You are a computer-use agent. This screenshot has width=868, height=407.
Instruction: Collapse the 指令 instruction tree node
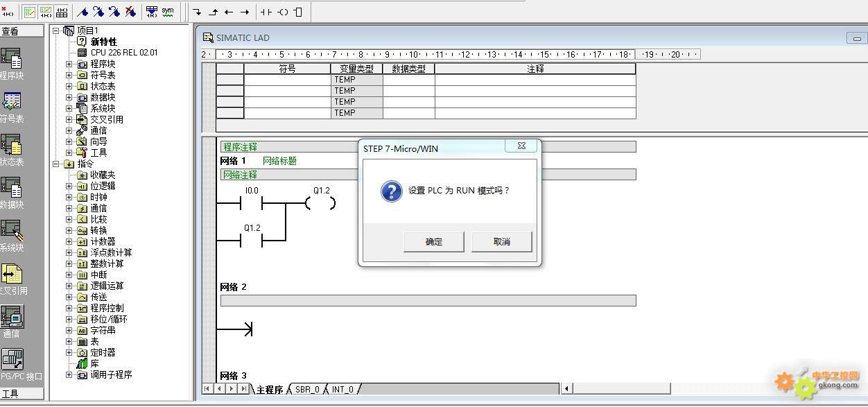[x=57, y=164]
